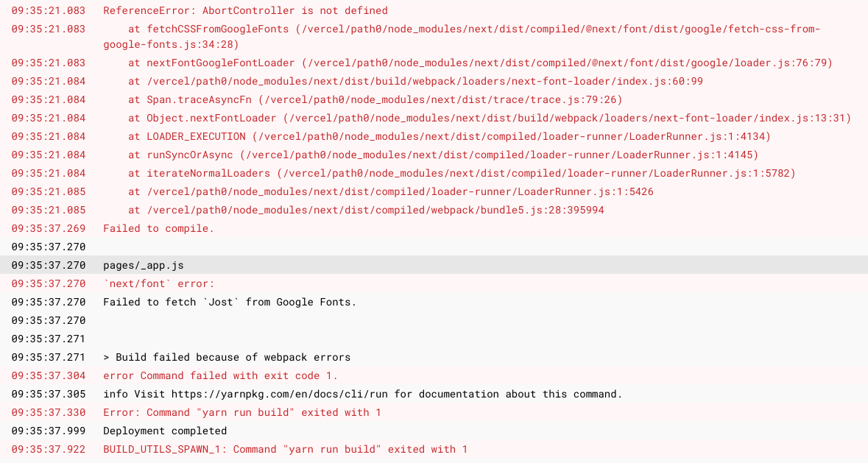Select the ReferenceError AbortController log line
The image size is (868, 463).
pos(434,10)
